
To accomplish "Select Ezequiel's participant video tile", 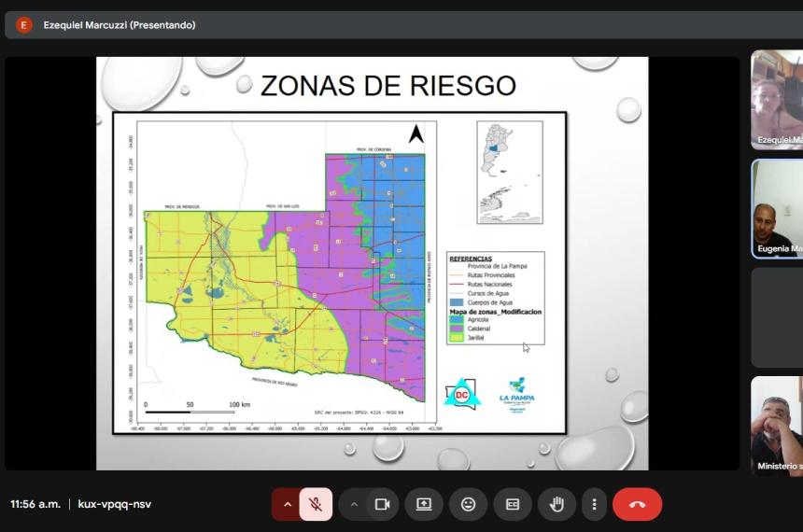I will tap(777, 100).
